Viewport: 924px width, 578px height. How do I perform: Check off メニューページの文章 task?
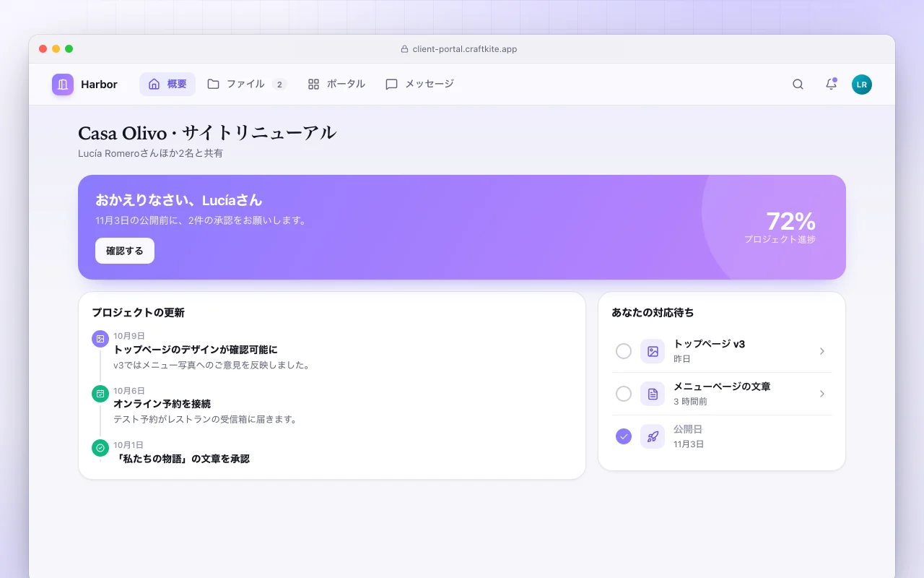pos(624,394)
